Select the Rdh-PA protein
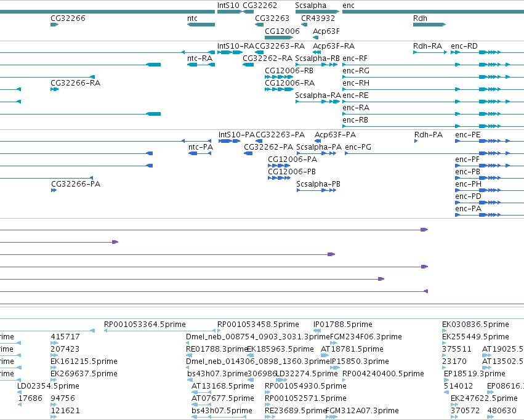Image resolution: width=524 pixels, height=420 pixels. coord(416,141)
